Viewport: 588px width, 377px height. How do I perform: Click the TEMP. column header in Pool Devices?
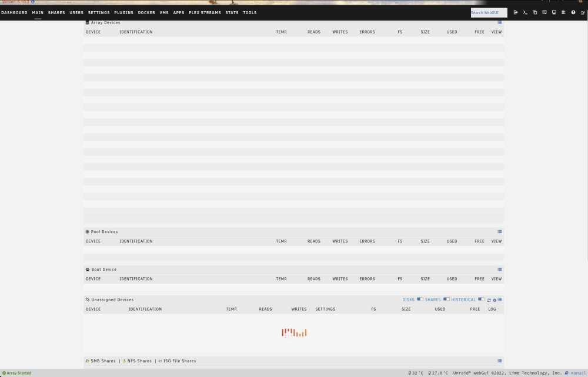pyautogui.click(x=282, y=241)
